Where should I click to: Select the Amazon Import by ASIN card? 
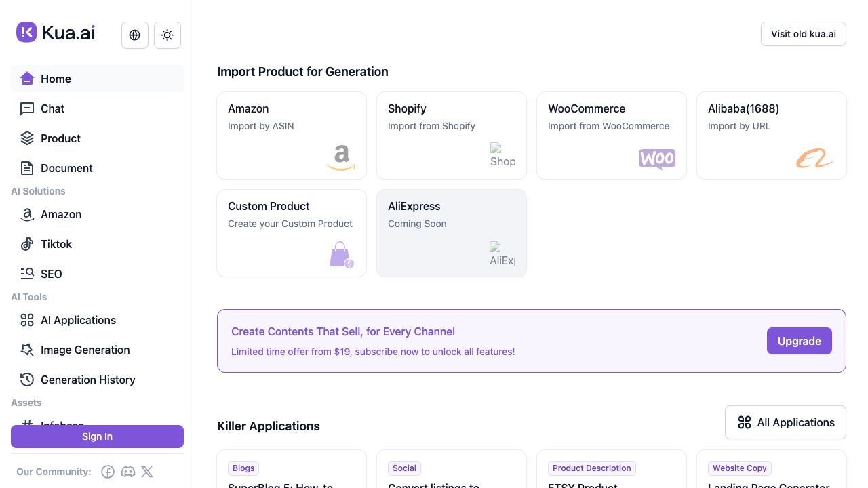coord(292,136)
